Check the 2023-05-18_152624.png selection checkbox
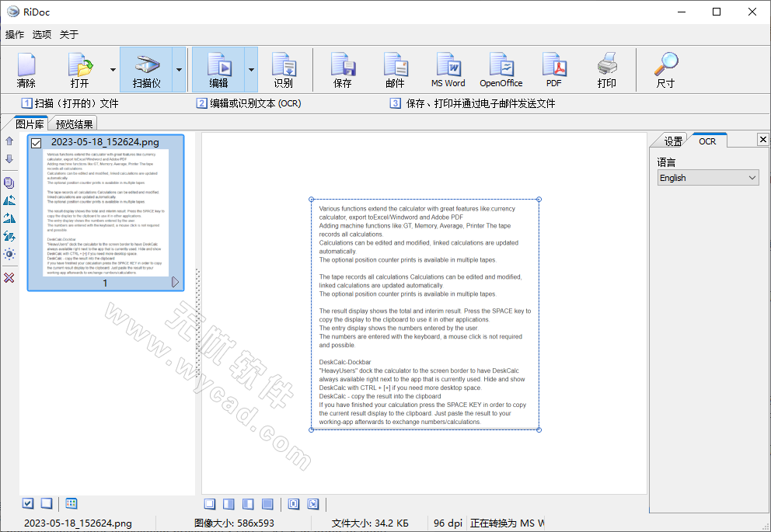The width and height of the screenshot is (771, 532). [35, 143]
